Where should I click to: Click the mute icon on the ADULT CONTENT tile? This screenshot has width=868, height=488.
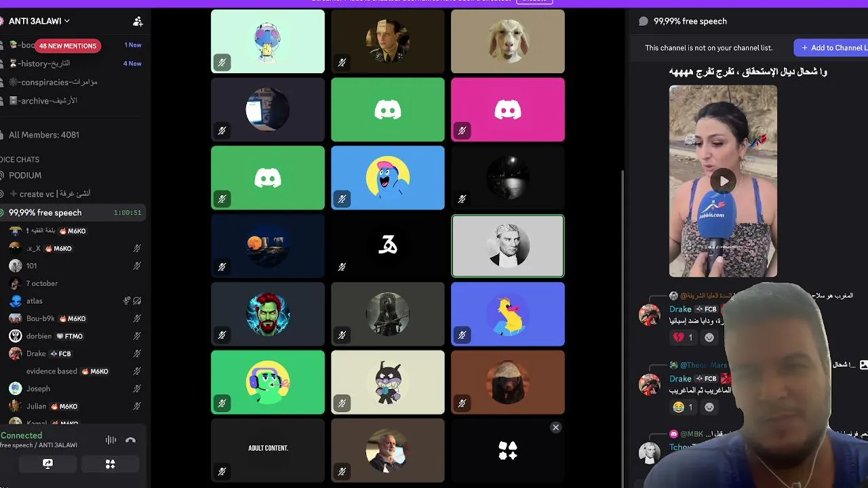tap(222, 472)
